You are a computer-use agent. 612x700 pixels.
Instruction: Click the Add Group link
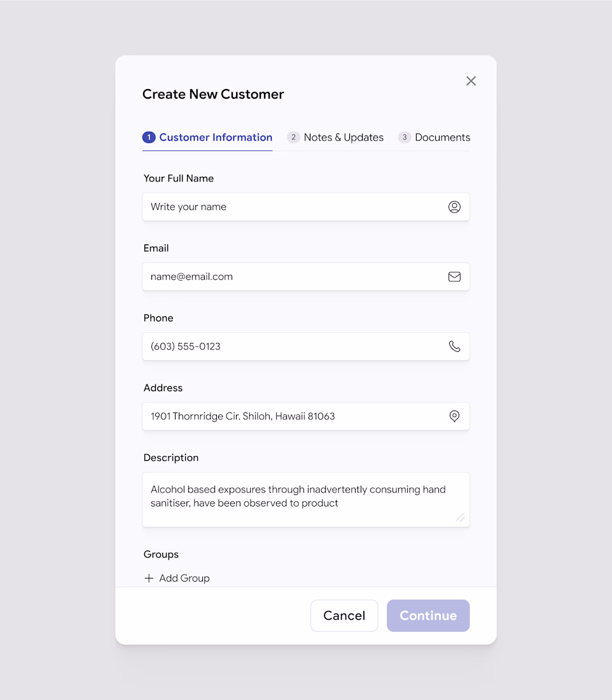pyautogui.click(x=184, y=578)
